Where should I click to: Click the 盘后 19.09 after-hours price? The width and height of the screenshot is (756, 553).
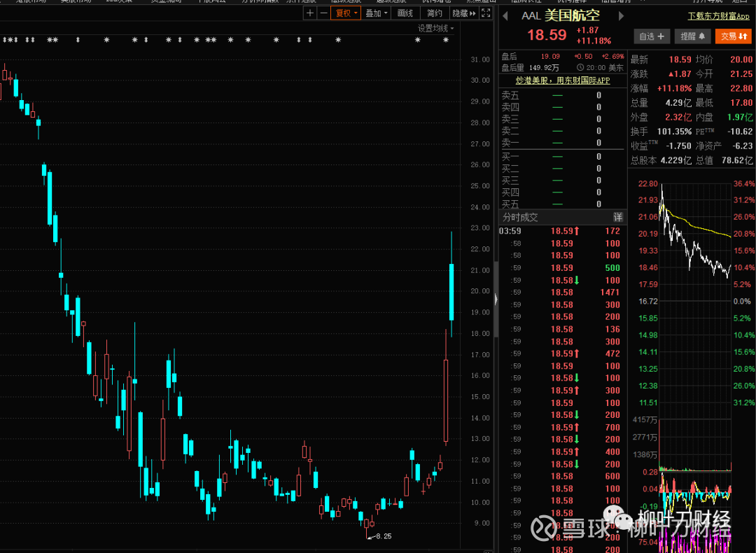pos(550,57)
